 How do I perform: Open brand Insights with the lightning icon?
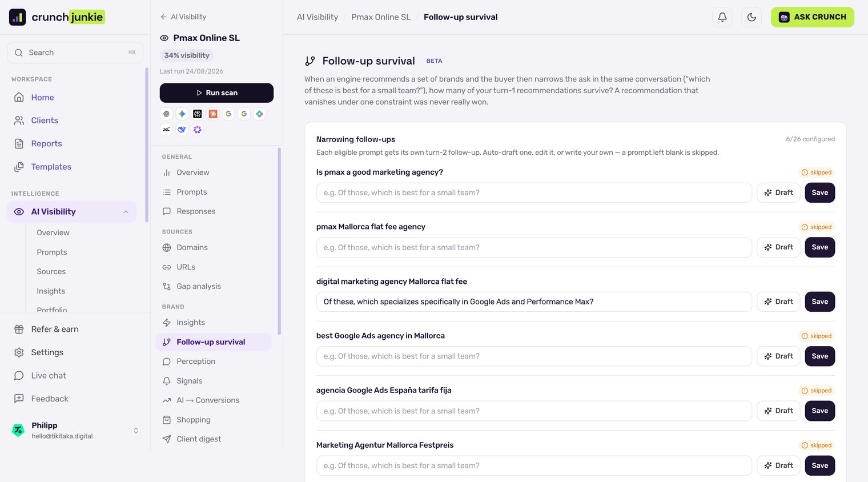(213, 323)
